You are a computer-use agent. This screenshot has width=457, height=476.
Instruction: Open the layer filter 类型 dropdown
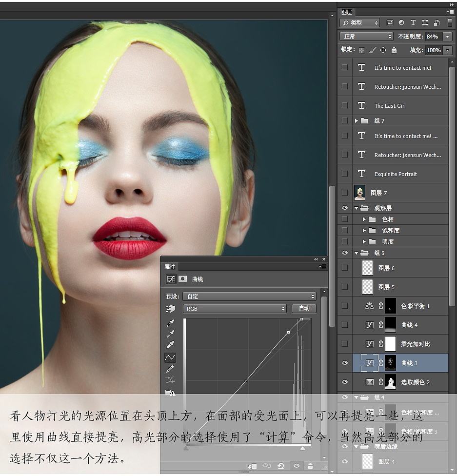click(x=359, y=23)
